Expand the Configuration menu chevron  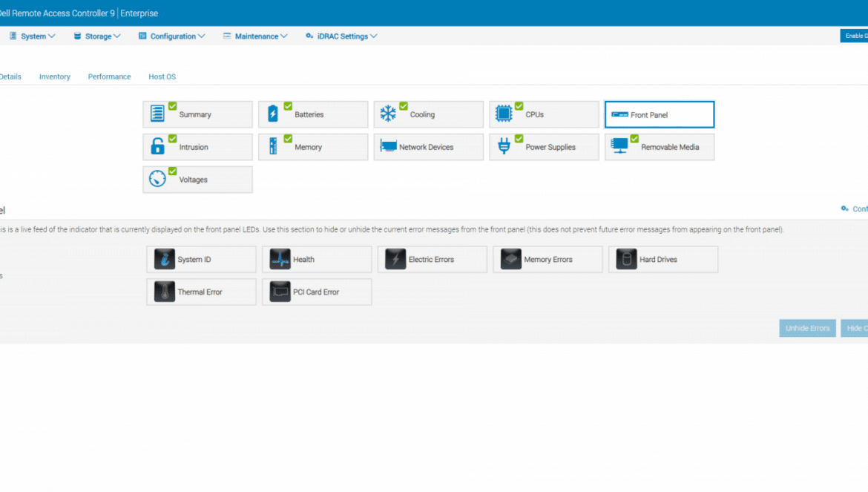(x=202, y=36)
